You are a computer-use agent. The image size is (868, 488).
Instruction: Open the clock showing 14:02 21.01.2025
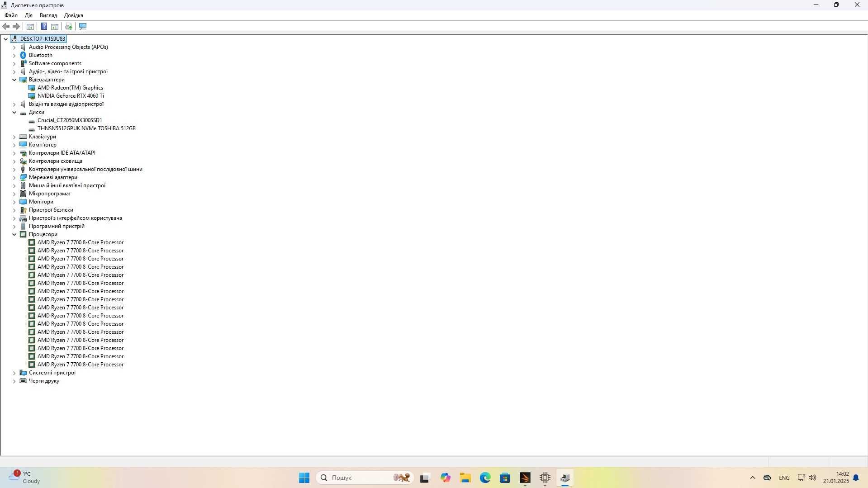(x=836, y=478)
